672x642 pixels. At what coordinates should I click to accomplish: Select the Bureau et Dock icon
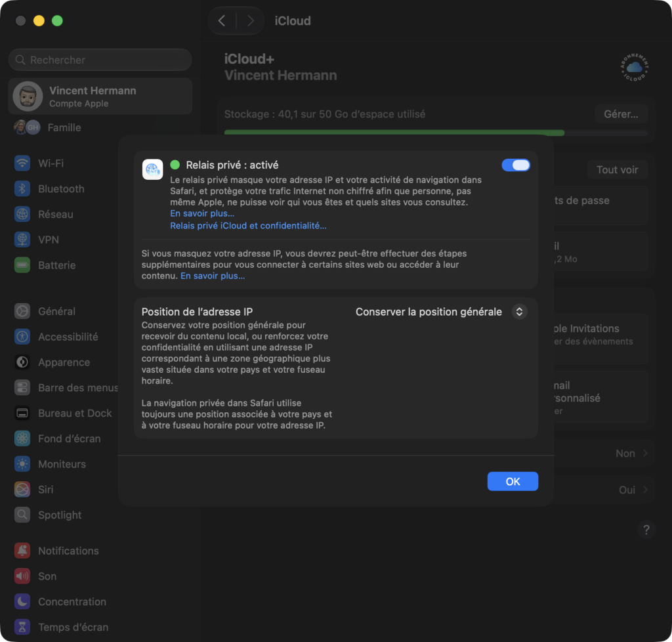[x=22, y=413]
